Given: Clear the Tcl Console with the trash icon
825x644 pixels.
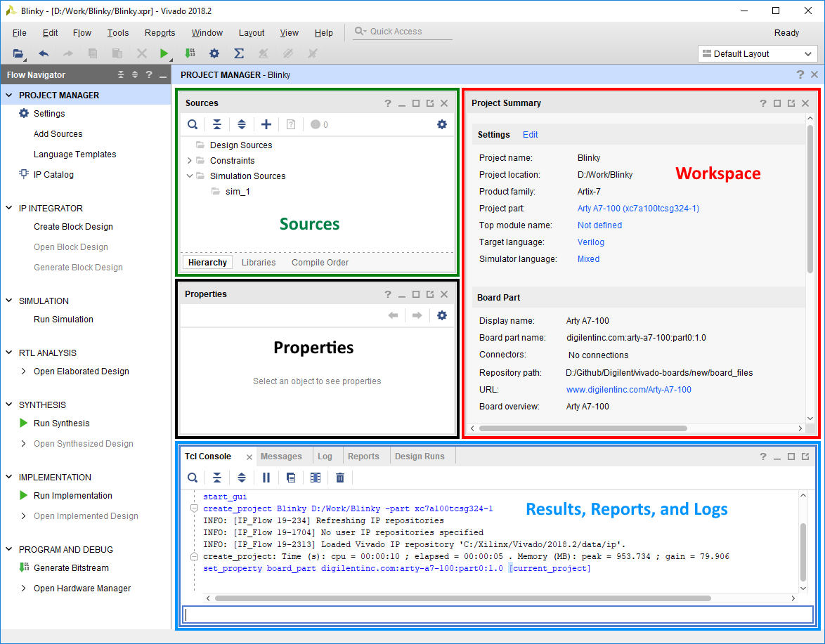Looking at the screenshot, I should (x=340, y=478).
